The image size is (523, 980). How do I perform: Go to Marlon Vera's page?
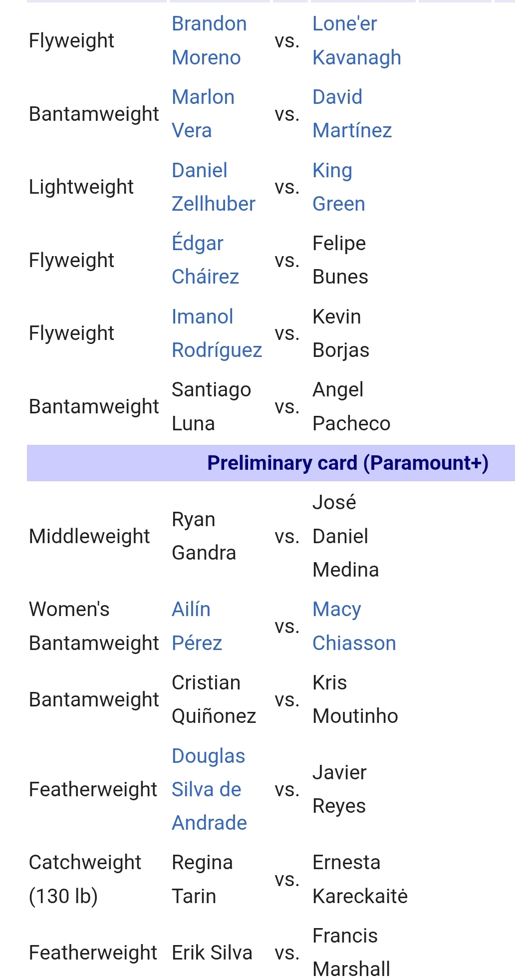pos(203,113)
